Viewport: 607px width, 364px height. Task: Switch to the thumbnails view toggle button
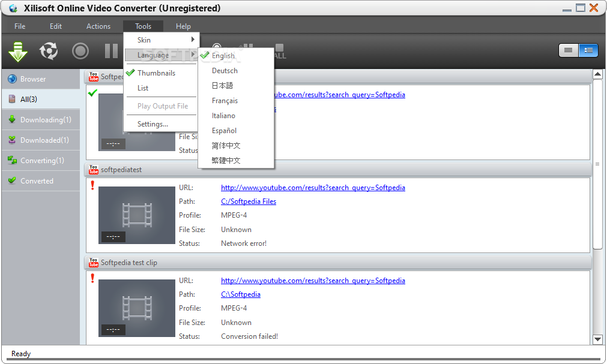[588, 50]
